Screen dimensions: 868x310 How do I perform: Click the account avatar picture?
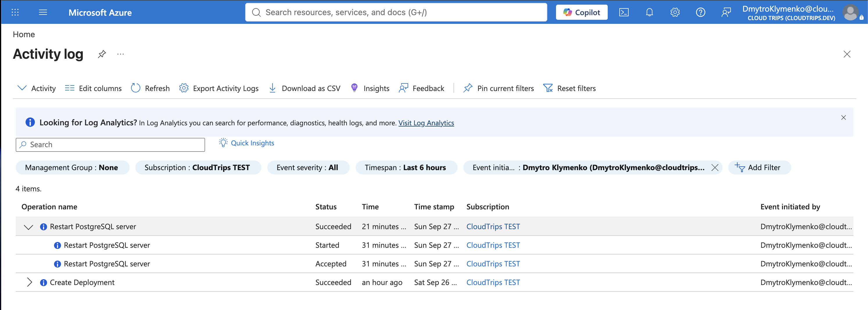click(x=850, y=13)
